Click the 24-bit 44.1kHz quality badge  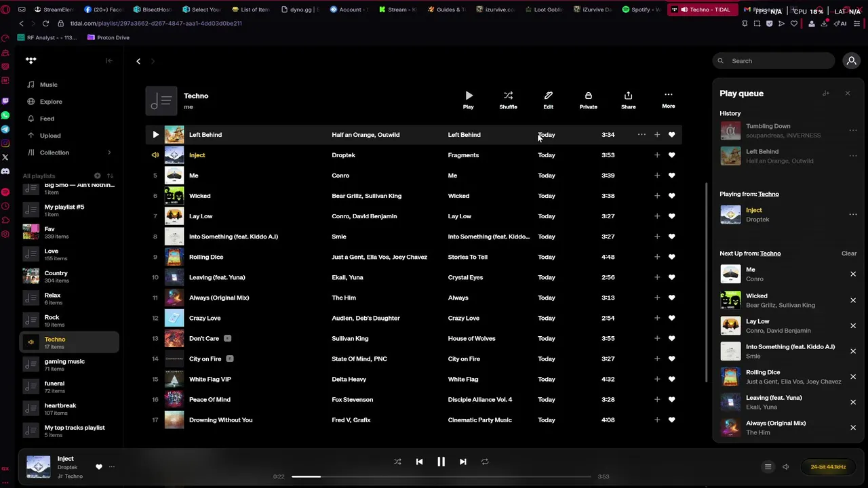tap(828, 467)
